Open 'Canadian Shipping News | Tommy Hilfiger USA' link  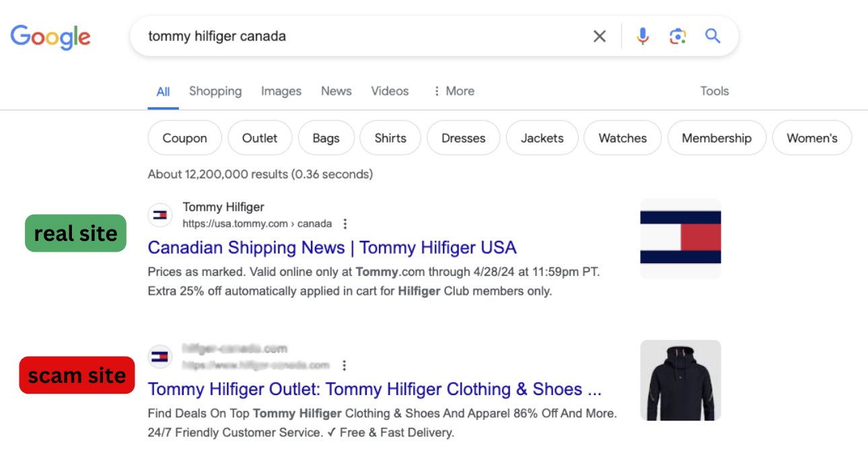(332, 248)
